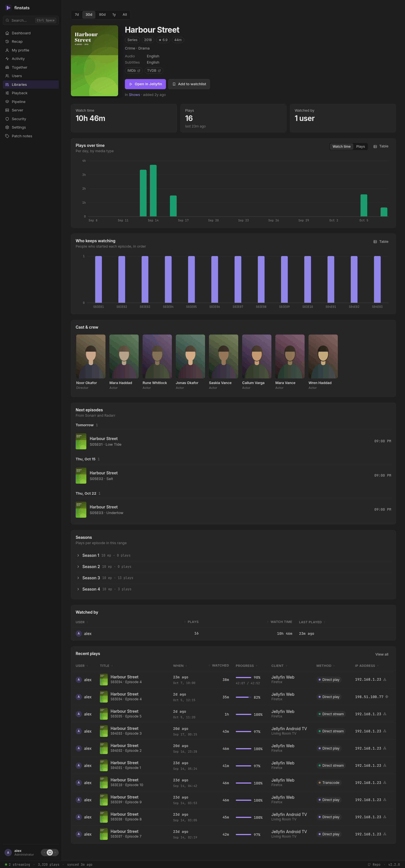The image size is (405, 868).
Task: Toggle Table view for Plays over time
Action: point(381,147)
